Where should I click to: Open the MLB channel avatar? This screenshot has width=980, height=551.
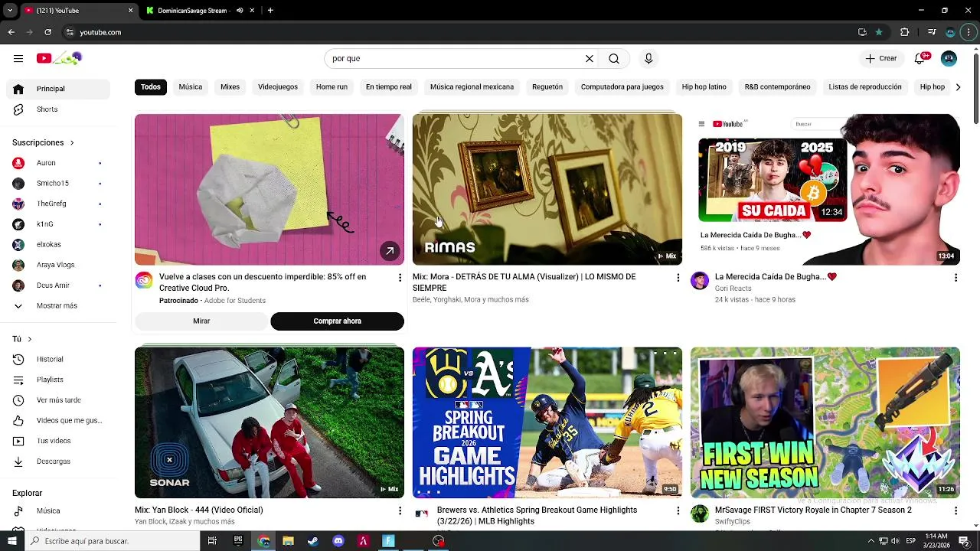click(x=422, y=514)
